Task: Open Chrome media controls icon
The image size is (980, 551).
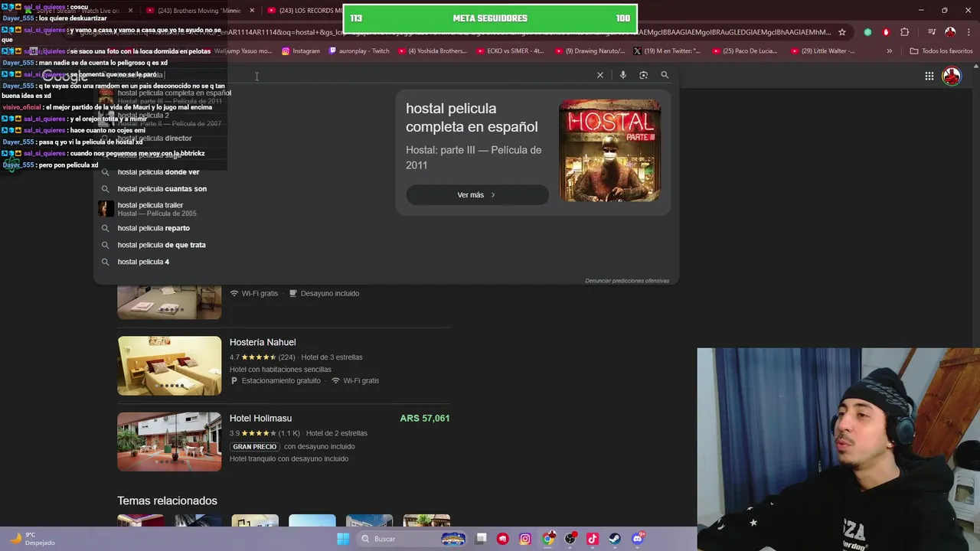Action: pos(932,32)
